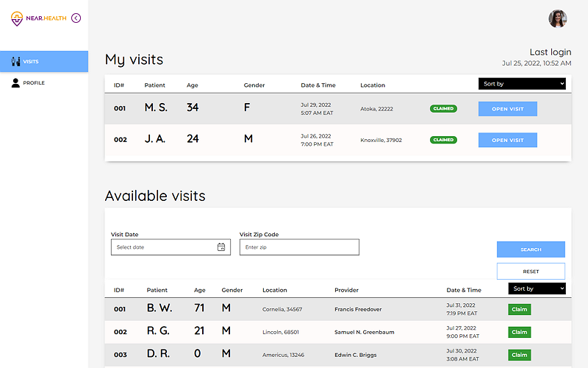The width and height of the screenshot is (588, 368).
Task: Focus the Visit Zip Code field
Action: [299, 247]
